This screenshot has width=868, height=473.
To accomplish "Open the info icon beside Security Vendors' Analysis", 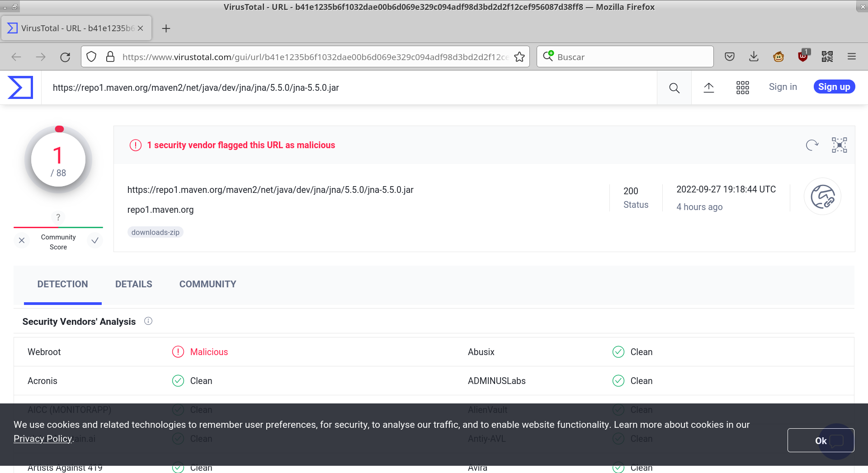I will 148,321.
